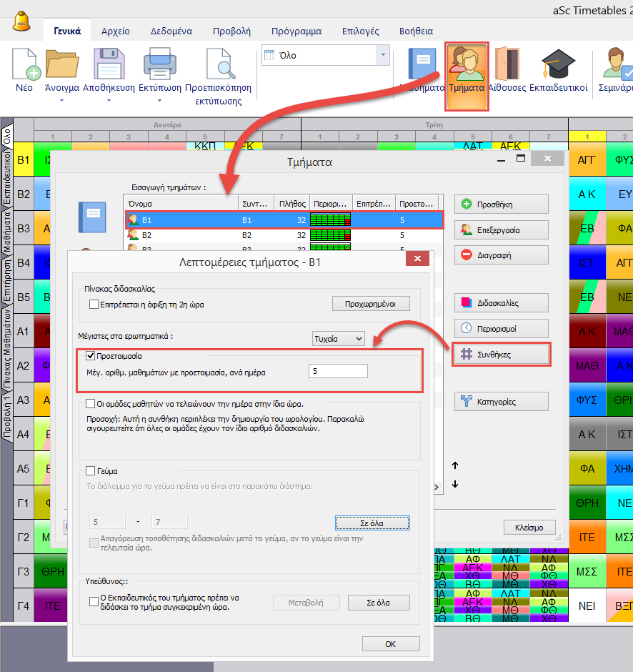Screen dimensions: 633x672
Task: Uncheck the Προετοιμασία checkbox
Action: (x=91, y=355)
